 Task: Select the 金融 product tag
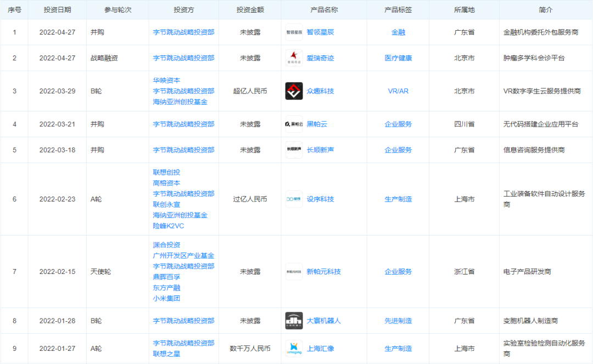(x=398, y=32)
